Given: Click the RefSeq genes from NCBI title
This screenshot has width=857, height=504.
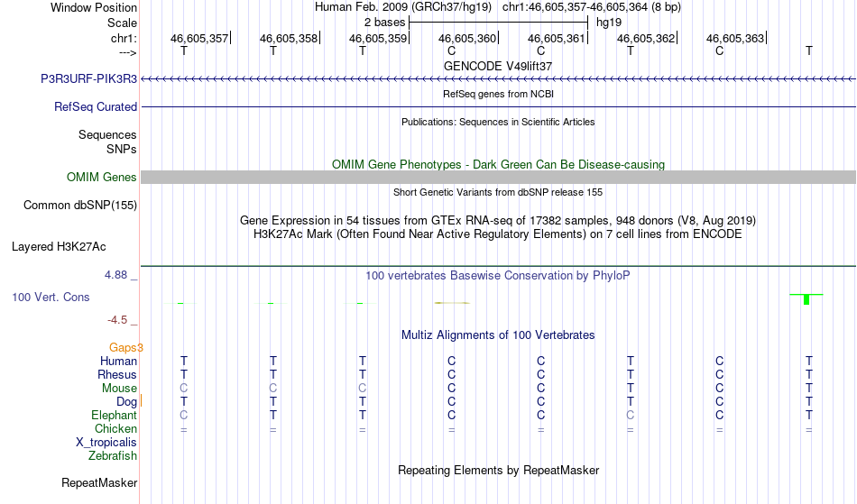Looking at the screenshot, I should 498,94.
